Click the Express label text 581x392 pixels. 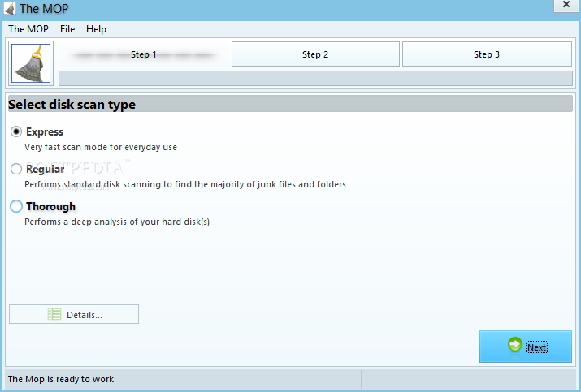click(45, 131)
